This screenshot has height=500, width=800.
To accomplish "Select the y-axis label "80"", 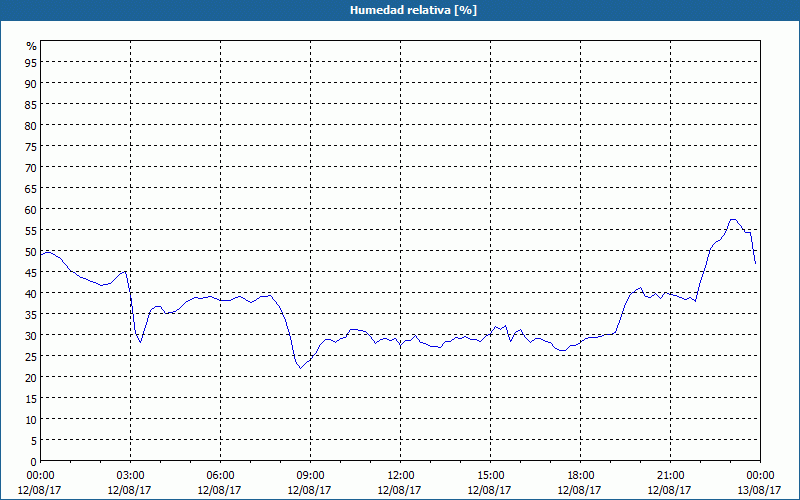I will coord(31,125).
